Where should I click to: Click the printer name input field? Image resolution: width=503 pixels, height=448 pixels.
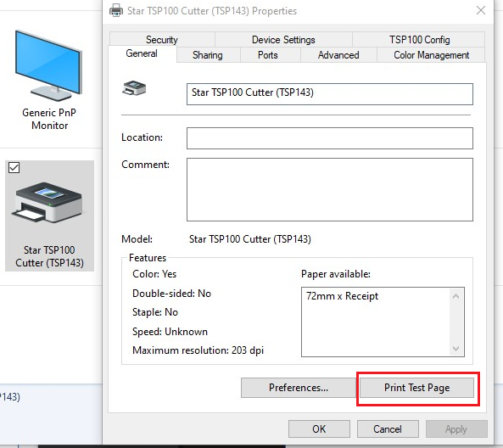click(330, 94)
